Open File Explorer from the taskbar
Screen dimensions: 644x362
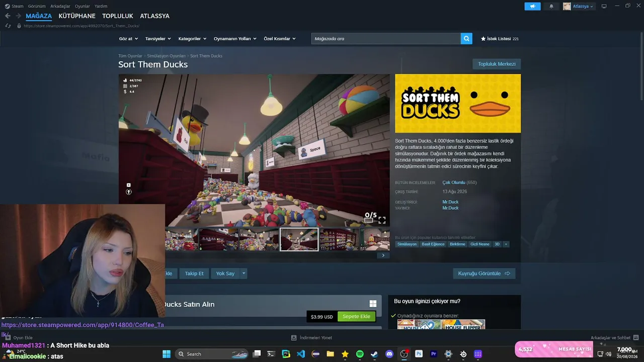click(x=330, y=354)
